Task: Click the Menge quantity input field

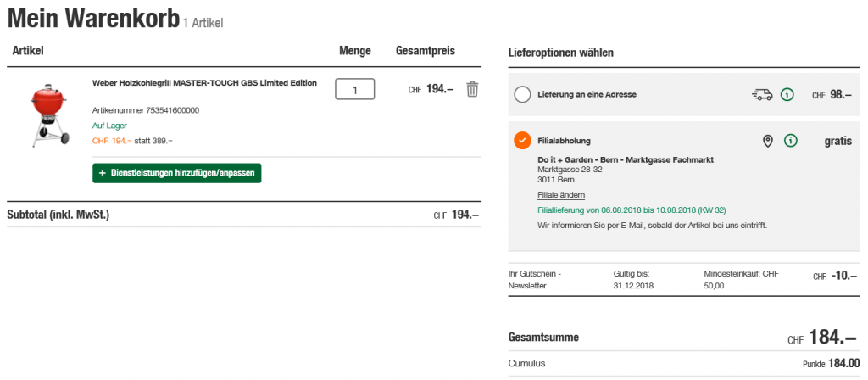Action: 355,89
